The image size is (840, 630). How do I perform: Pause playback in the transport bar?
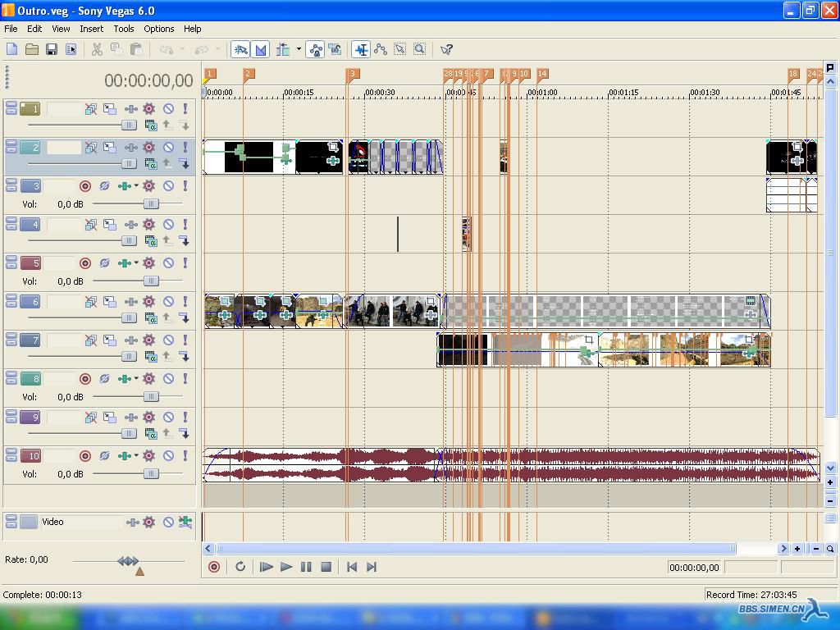[306, 567]
